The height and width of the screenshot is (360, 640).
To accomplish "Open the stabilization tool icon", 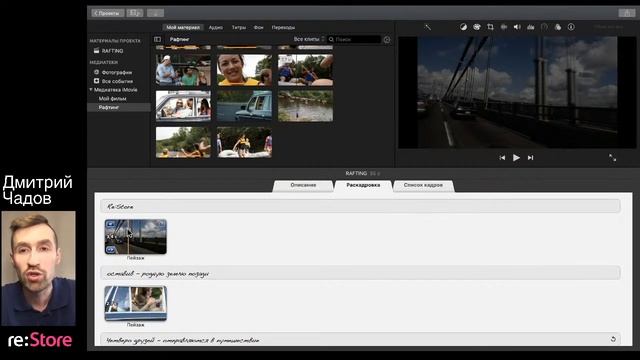I will (x=504, y=27).
